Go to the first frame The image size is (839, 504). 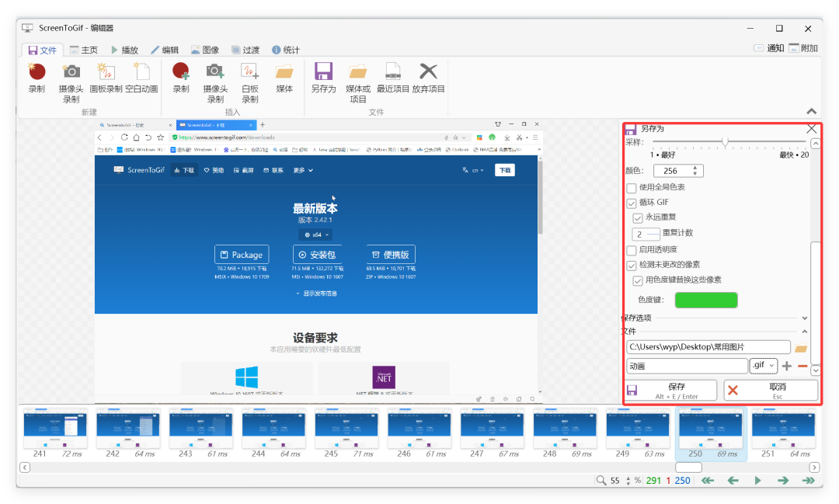[x=708, y=481]
